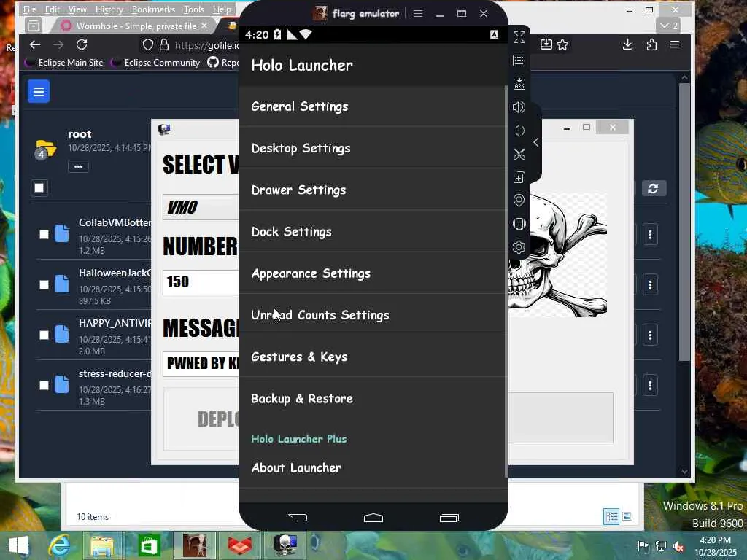
Task: Open Gestures & Keys entry
Action: (x=372, y=357)
